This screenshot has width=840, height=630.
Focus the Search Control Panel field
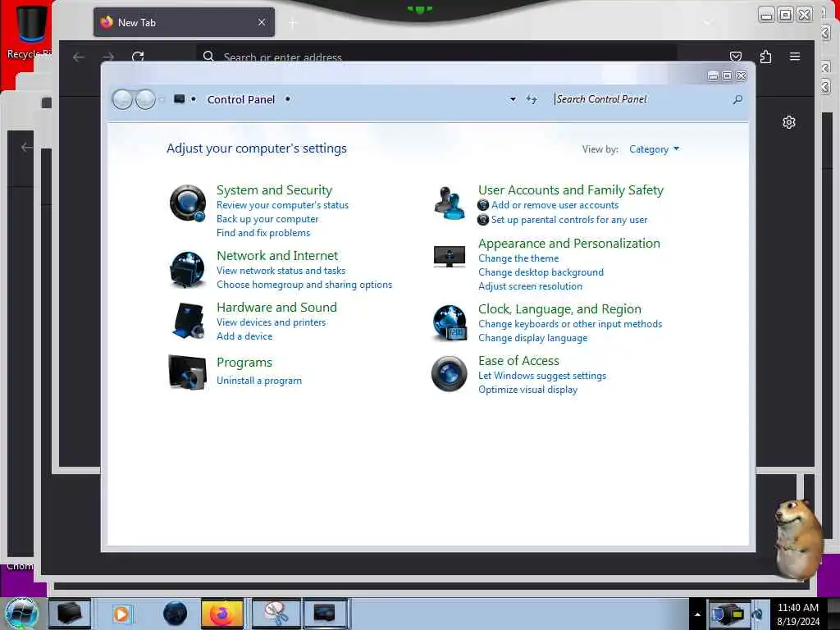(x=641, y=99)
